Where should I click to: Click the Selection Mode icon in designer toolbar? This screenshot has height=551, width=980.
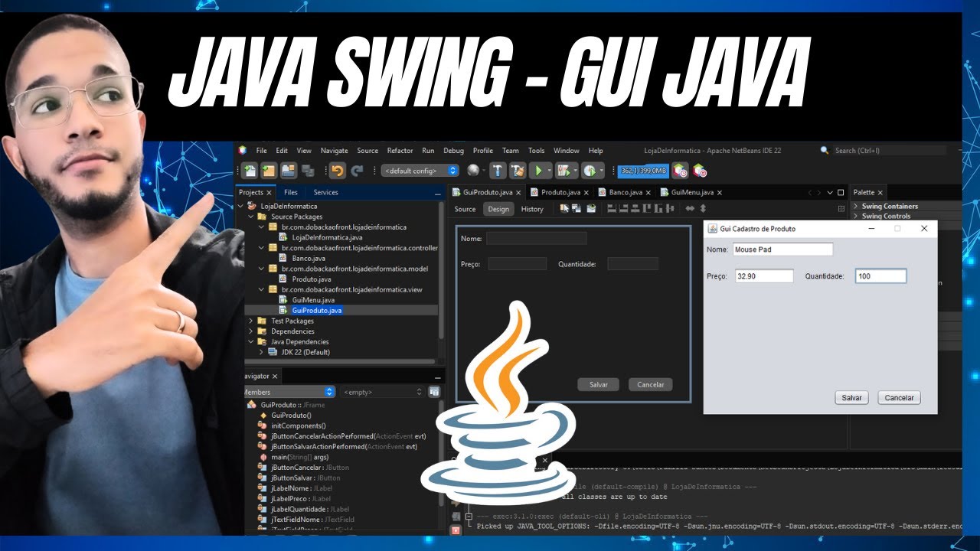pyautogui.click(x=565, y=208)
